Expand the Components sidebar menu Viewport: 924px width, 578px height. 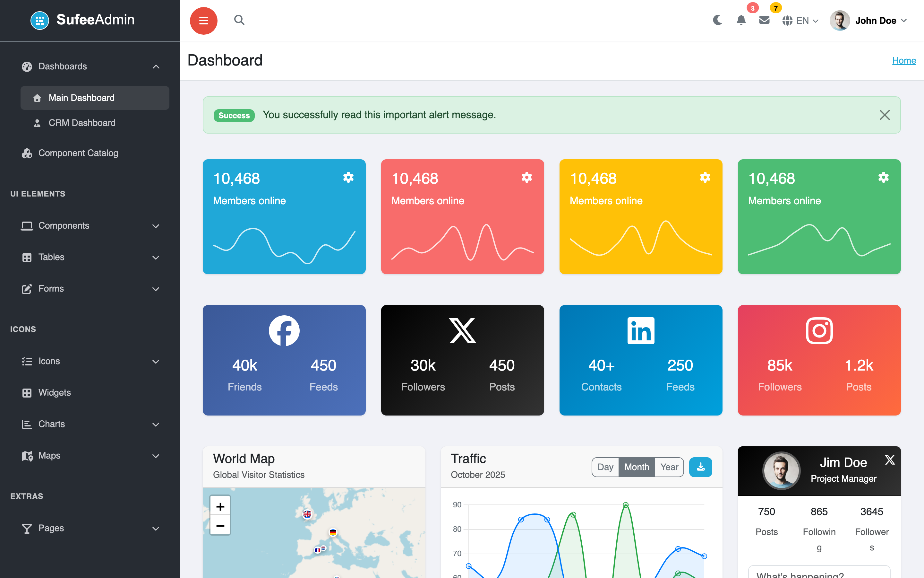point(90,225)
